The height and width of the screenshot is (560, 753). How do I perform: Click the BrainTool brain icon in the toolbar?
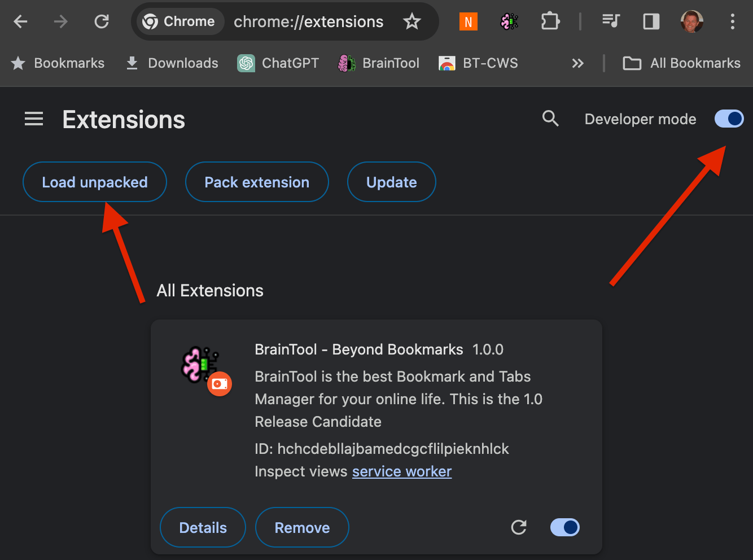tap(509, 21)
